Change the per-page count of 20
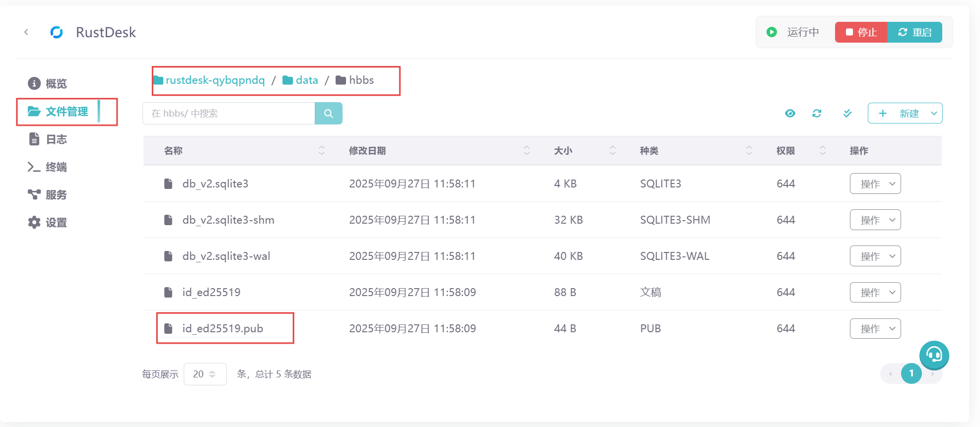 click(205, 374)
